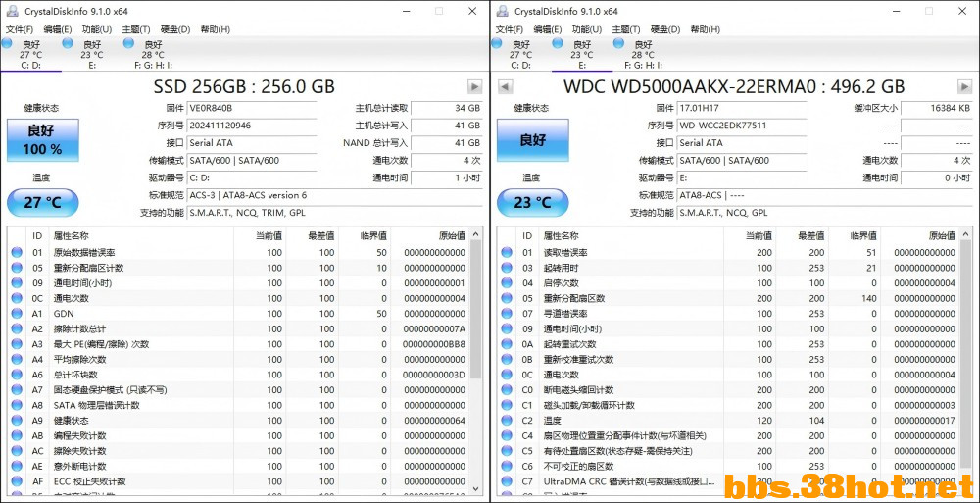Click the 23 °C temperature button
The width and height of the screenshot is (980, 503).
(532, 203)
